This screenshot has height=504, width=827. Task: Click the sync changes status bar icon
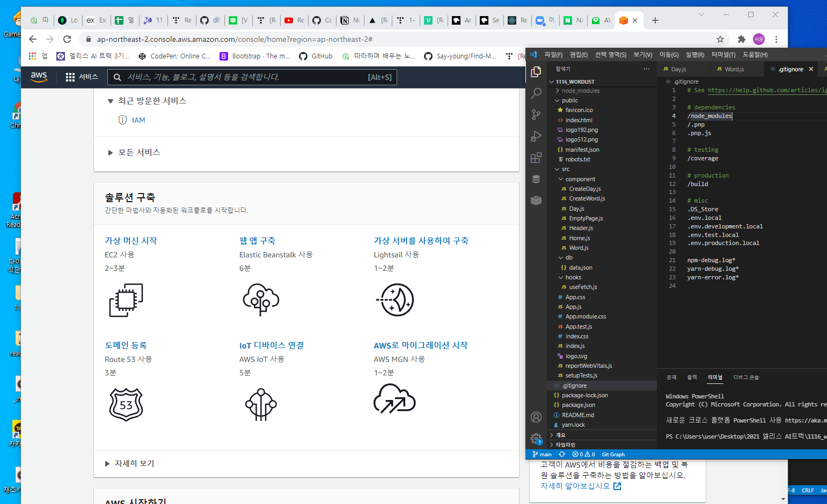click(x=562, y=454)
